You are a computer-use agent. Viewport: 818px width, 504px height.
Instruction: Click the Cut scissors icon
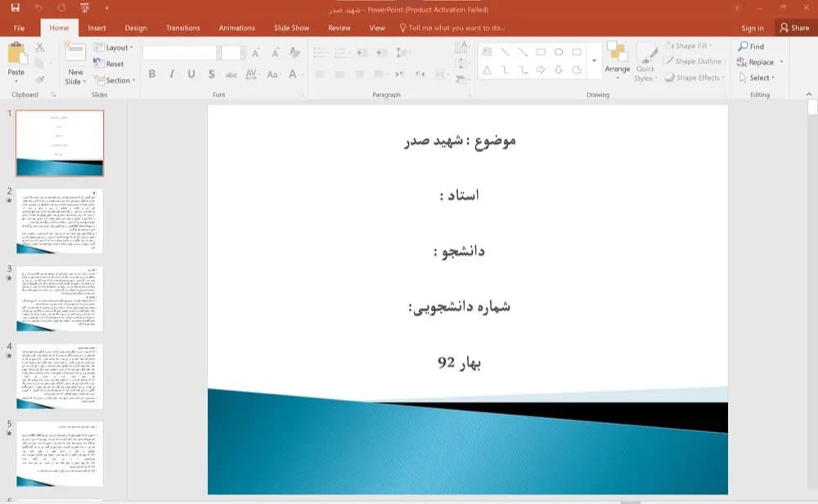tap(39, 47)
